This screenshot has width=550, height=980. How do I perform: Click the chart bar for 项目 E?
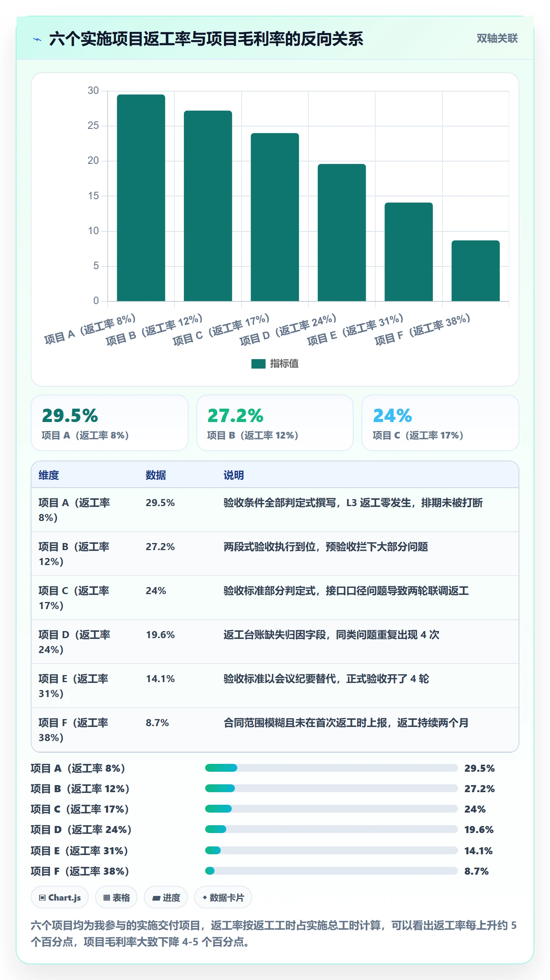click(409, 252)
